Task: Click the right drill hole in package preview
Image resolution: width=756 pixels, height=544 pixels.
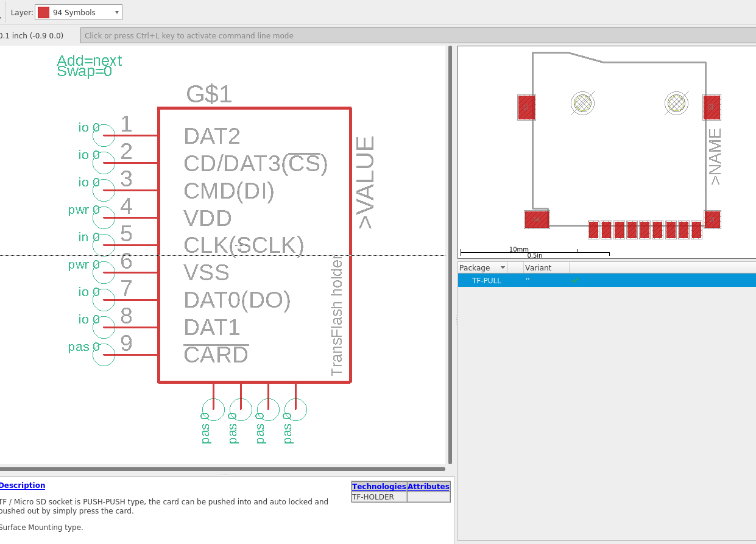Action: (676, 103)
